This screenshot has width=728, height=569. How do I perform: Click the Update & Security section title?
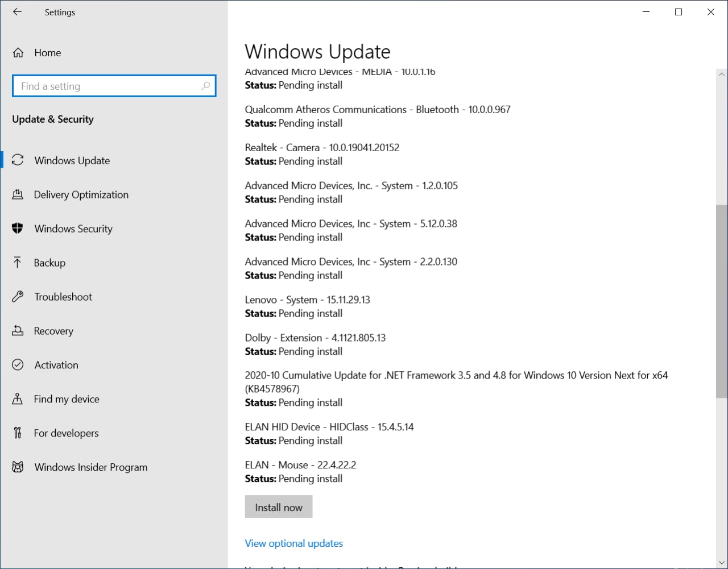click(53, 119)
